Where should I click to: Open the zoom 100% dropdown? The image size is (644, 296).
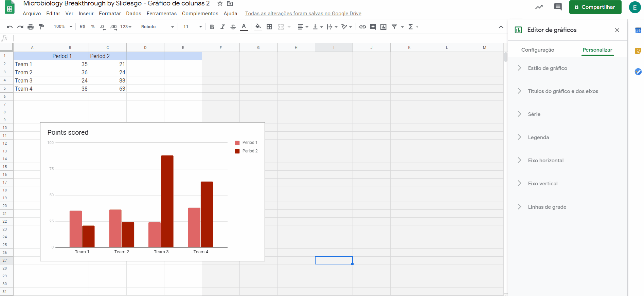pyautogui.click(x=63, y=27)
